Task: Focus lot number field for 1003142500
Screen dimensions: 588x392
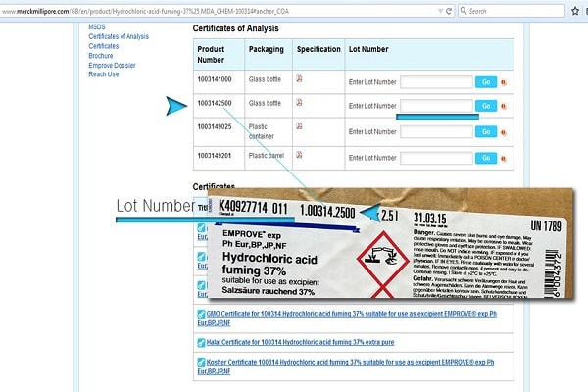Action: click(x=436, y=106)
